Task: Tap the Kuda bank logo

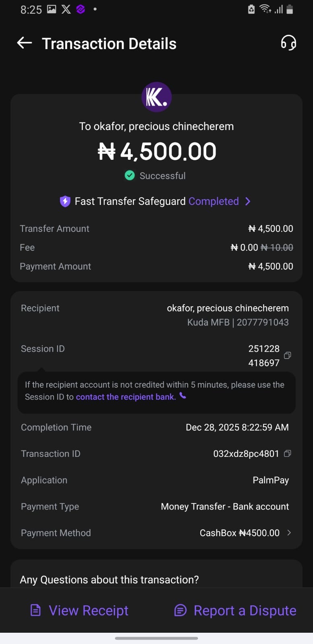Action: point(156,97)
